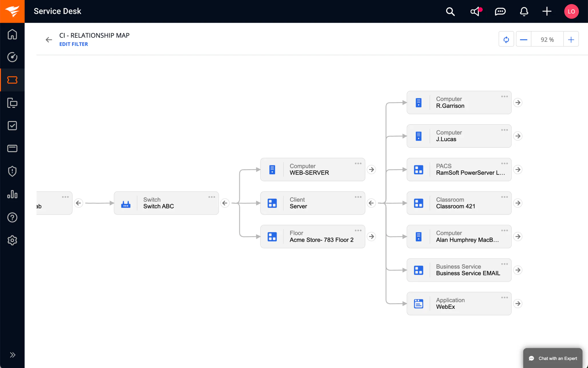Open the notifications bell in top bar
588x368 pixels.
[x=523, y=11]
